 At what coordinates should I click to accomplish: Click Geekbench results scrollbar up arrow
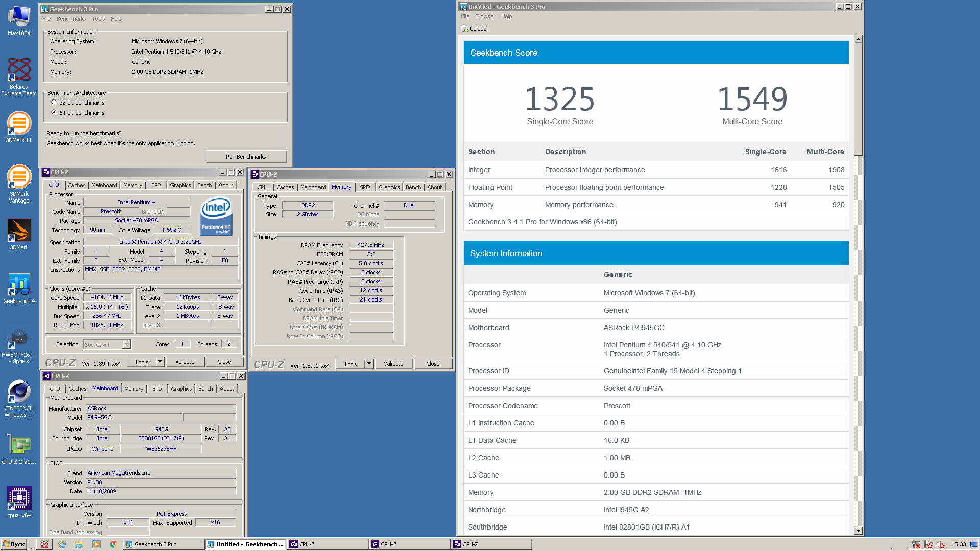coord(859,39)
